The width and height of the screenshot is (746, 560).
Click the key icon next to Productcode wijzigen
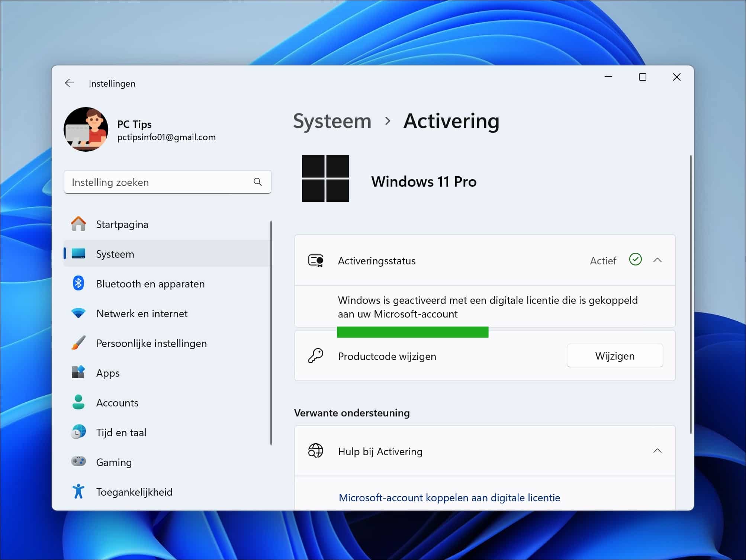pos(316,356)
